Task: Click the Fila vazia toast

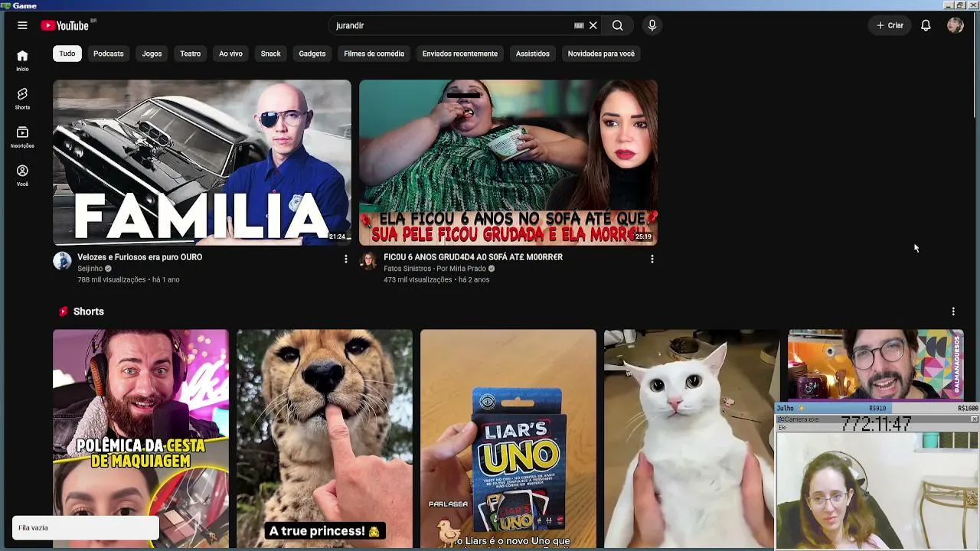Action: 85,528
